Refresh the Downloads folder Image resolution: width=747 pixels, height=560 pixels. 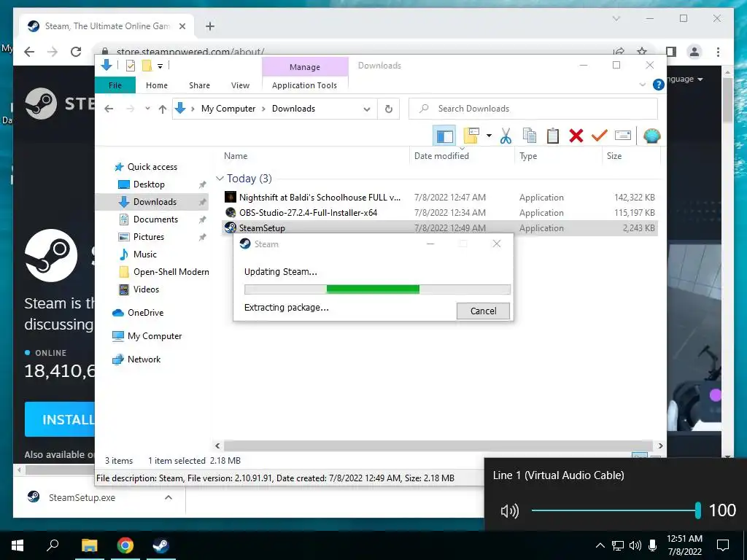tap(389, 109)
